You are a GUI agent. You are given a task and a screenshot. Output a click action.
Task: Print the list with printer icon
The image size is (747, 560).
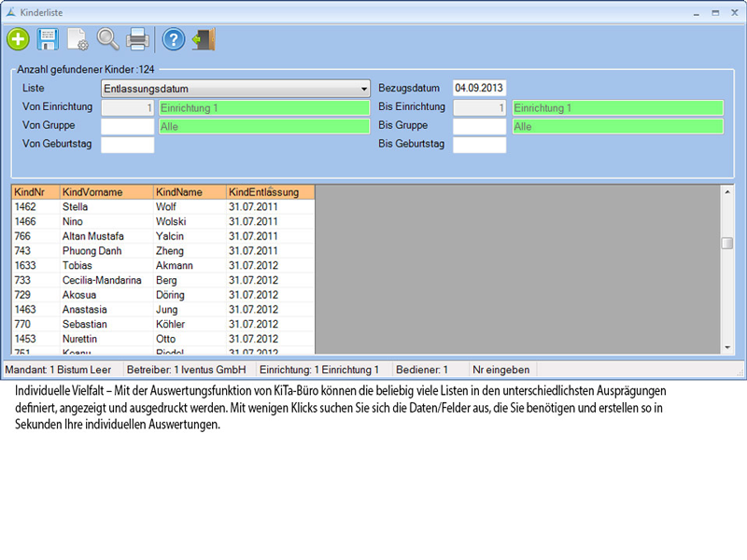137,39
